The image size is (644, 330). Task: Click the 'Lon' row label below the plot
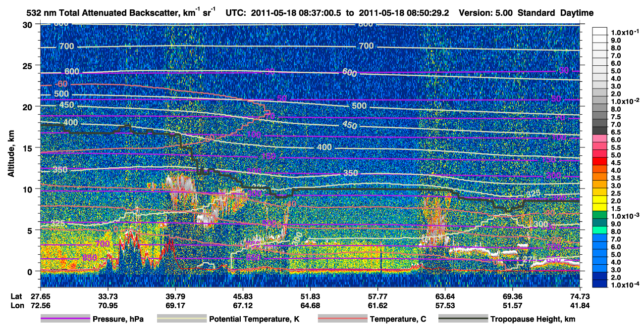[17, 306]
